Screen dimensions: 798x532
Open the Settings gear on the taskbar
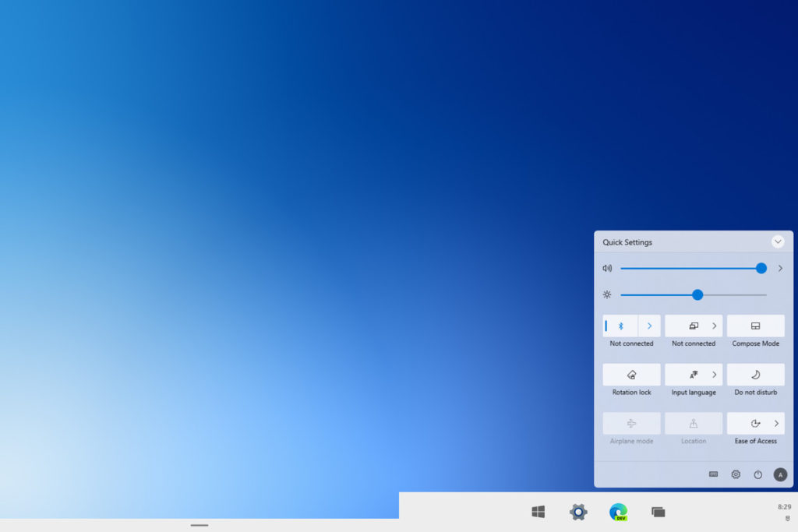click(x=577, y=512)
